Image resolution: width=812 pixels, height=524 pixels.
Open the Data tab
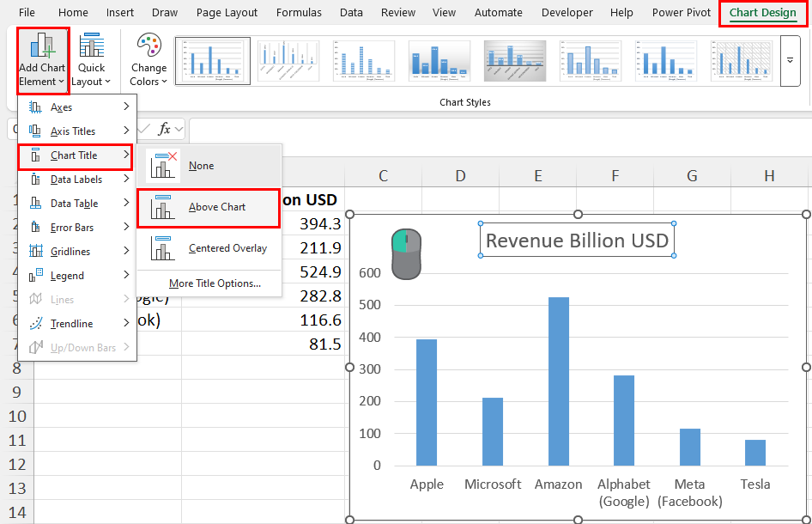pyautogui.click(x=351, y=12)
